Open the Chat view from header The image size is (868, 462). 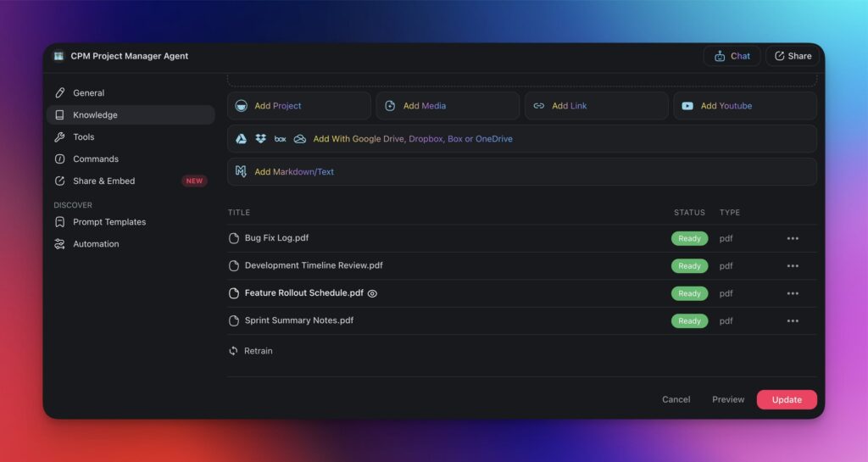[x=732, y=56]
